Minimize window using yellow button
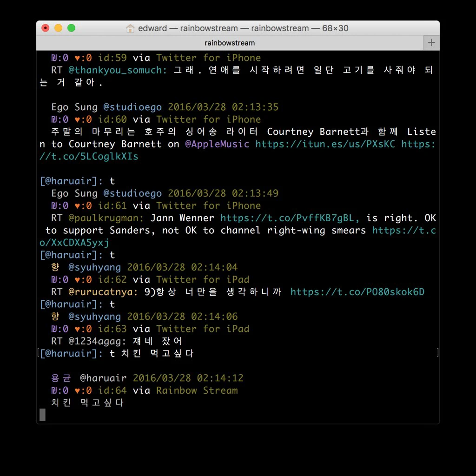Viewport: 476px width, 476px height. click(58, 28)
